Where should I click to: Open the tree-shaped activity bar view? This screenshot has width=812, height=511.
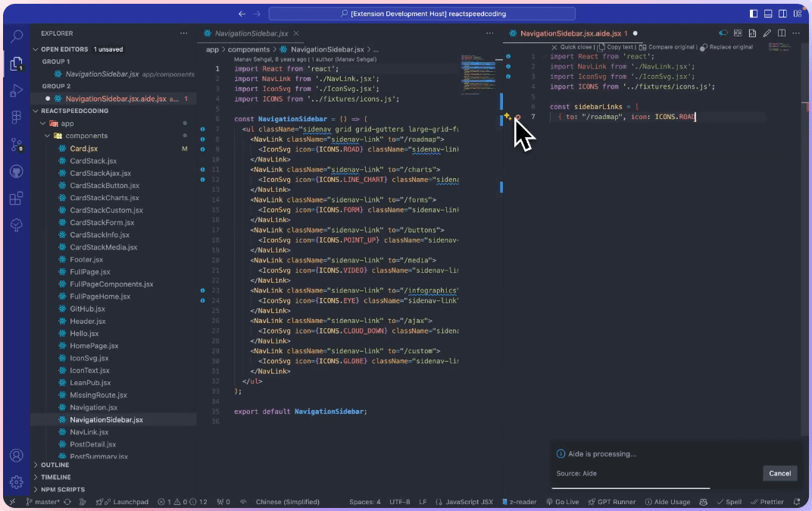click(17, 225)
